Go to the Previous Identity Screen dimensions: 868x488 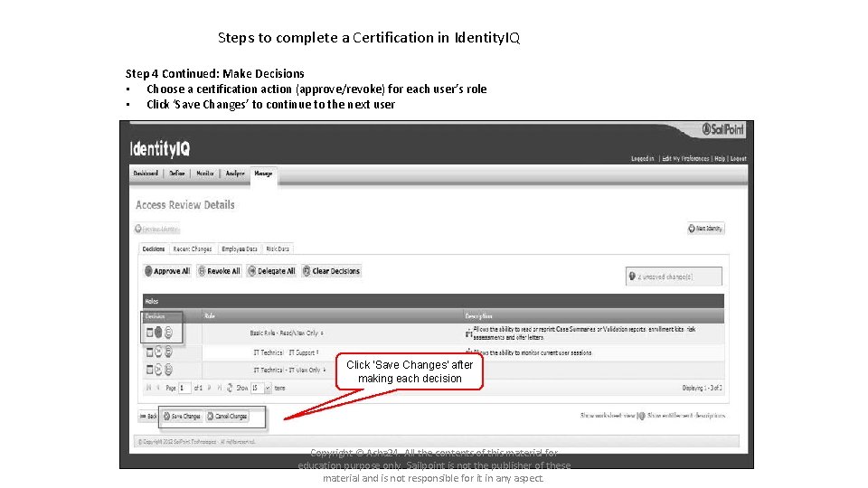point(157,229)
